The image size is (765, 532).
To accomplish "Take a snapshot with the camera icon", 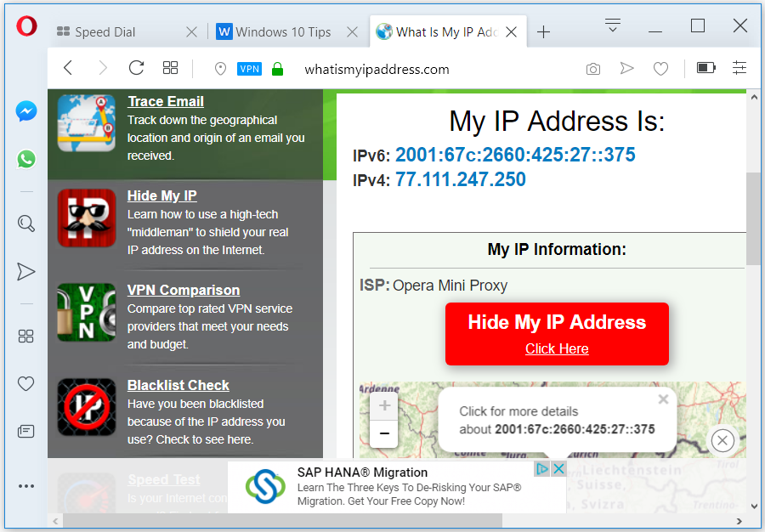I will [592, 69].
